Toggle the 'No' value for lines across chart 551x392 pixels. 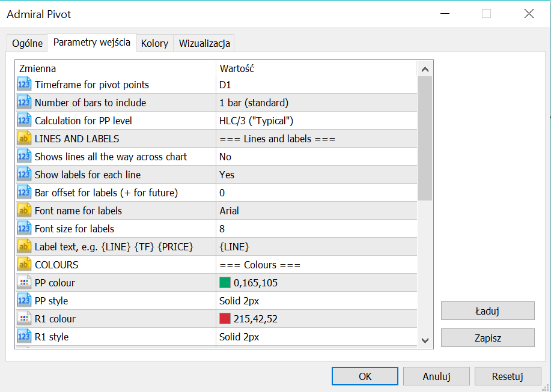(316, 157)
